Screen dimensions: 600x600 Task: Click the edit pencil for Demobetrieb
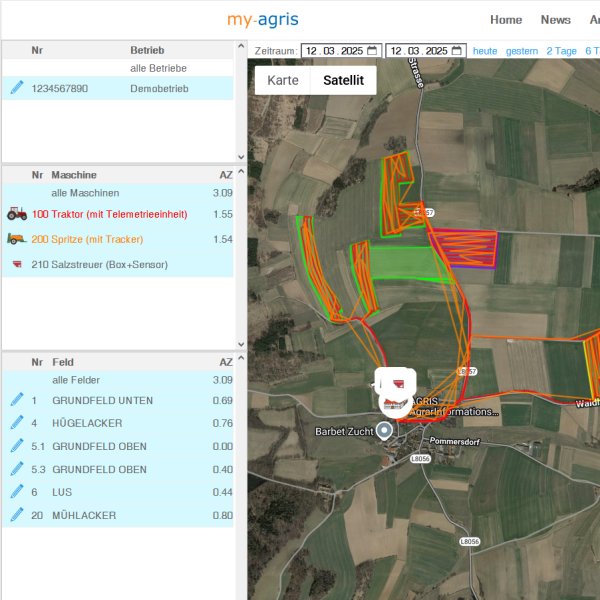point(16,88)
